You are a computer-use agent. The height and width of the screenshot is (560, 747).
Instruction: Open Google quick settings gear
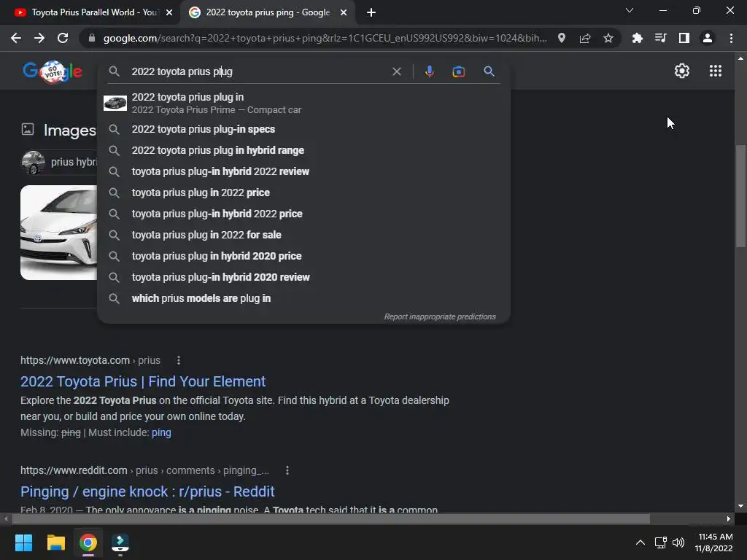click(682, 71)
